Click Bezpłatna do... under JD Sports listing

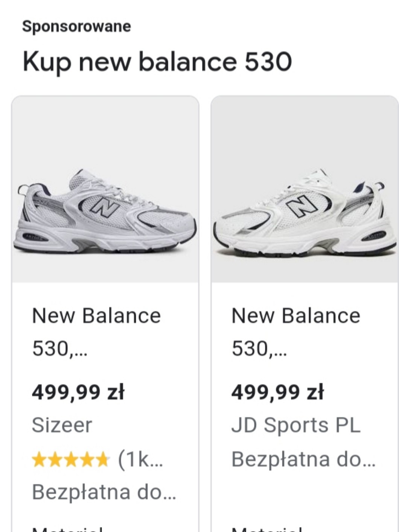(303, 459)
